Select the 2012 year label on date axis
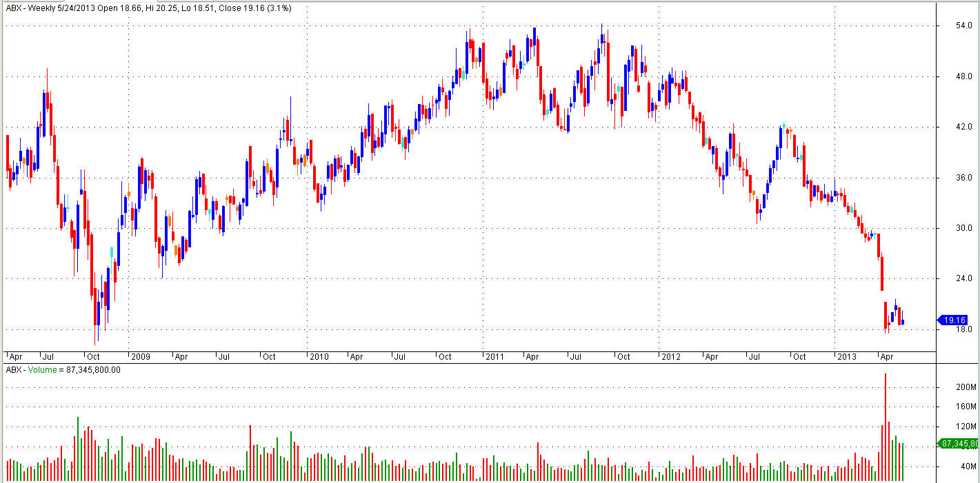This screenshot has width=980, height=483. [670, 357]
